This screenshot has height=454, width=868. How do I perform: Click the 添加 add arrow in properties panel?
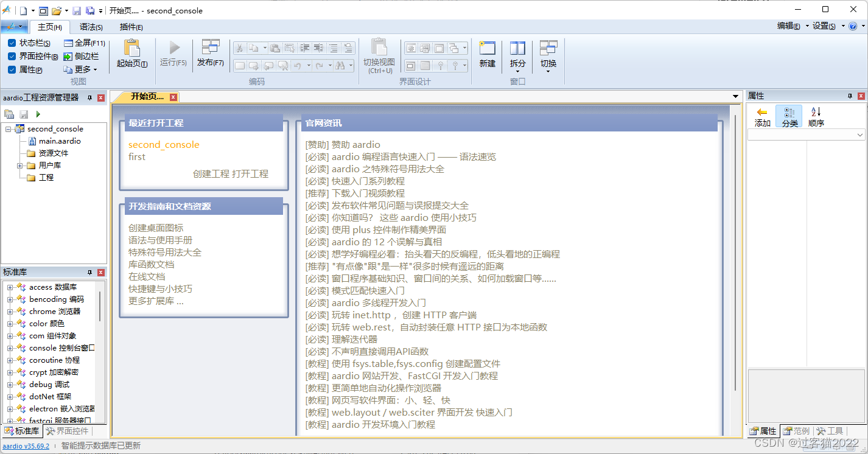762,116
